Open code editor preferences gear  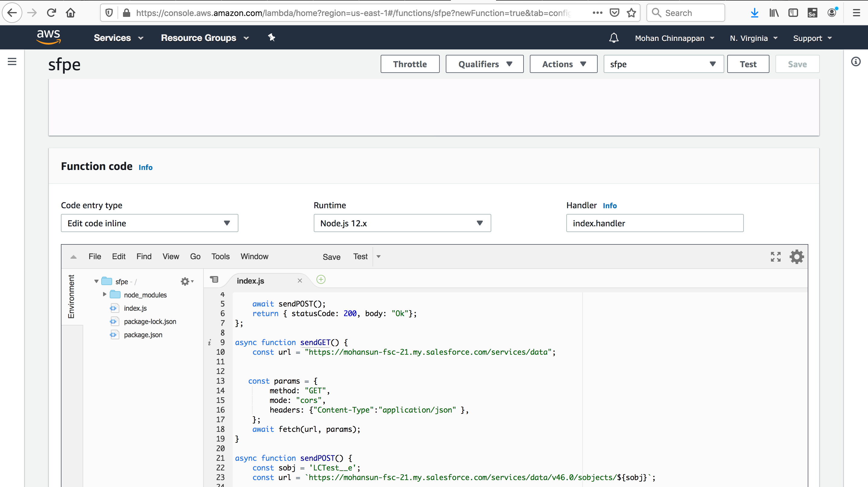click(x=797, y=256)
